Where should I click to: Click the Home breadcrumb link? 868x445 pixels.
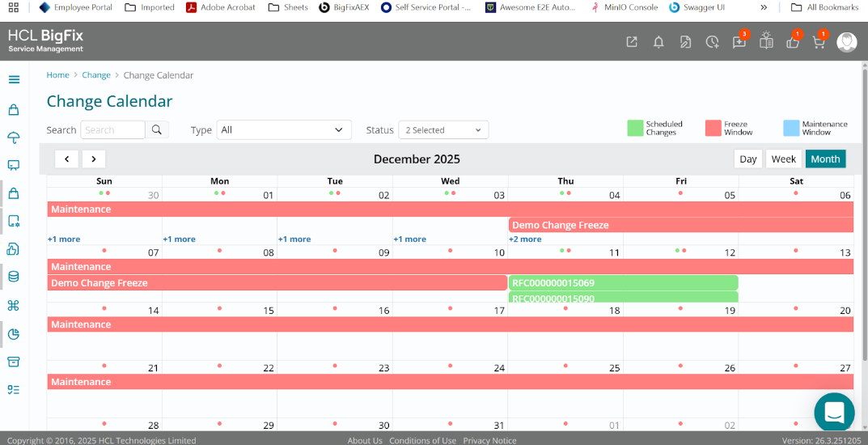(57, 74)
